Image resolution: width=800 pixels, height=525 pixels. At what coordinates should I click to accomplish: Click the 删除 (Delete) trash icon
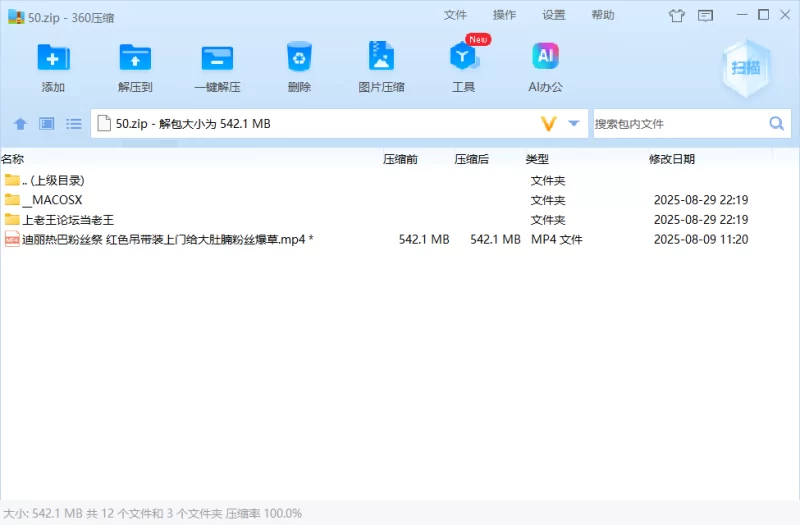pyautogui.click(x=299, y=57)
